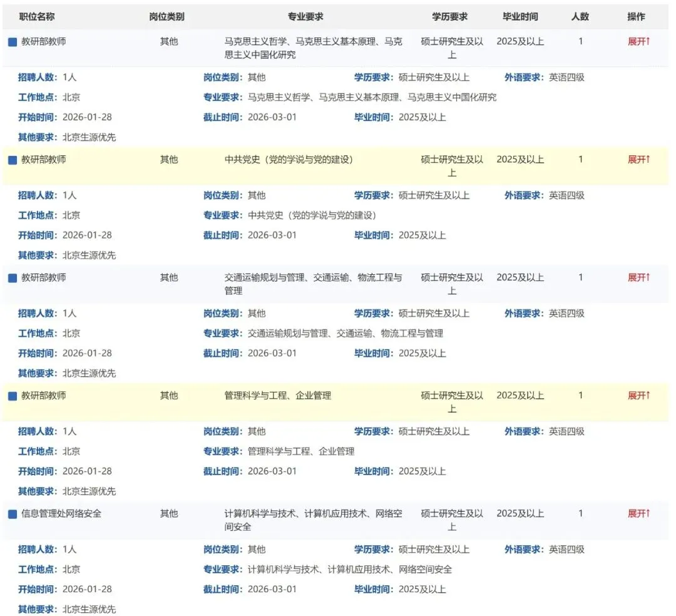Click 工作地点: 北京 under 交通运输规划与管理 position
This screenshot has height=616, width=676.
pos(49,334)
